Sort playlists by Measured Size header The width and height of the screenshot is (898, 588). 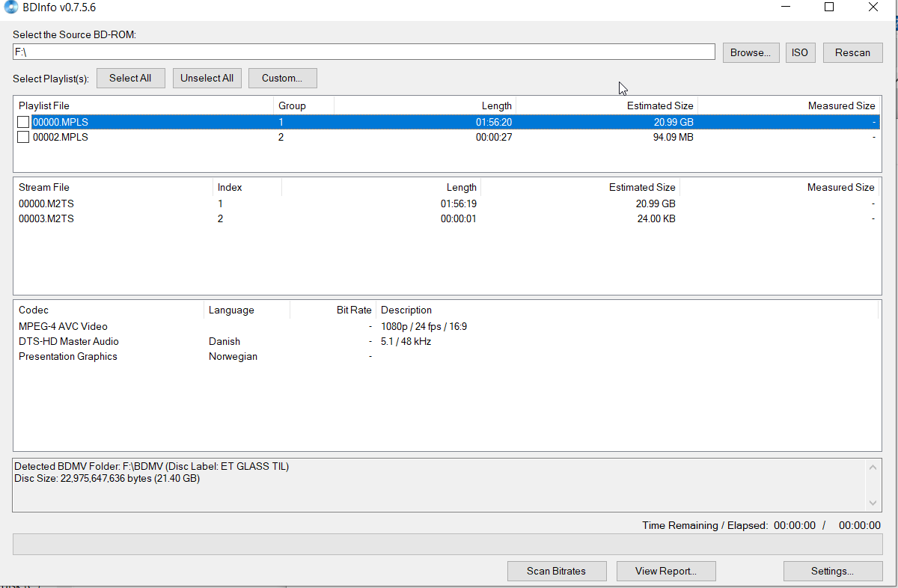[789, 105]
